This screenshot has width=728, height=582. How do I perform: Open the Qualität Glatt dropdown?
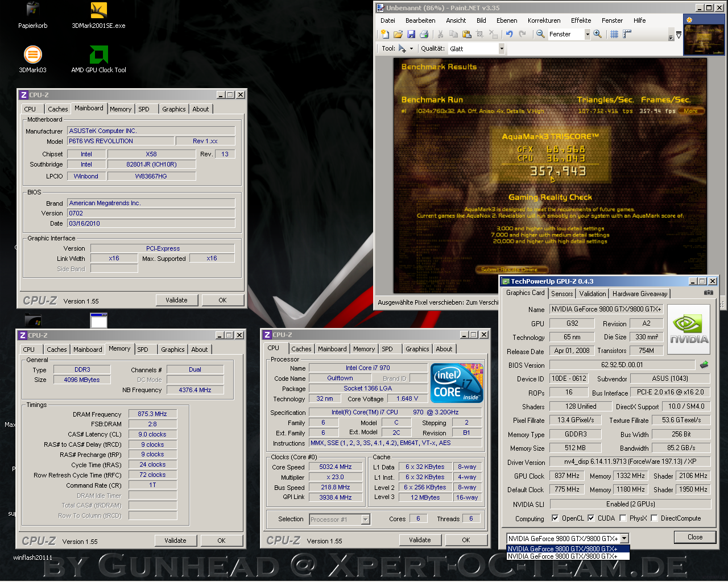(502, 49)
